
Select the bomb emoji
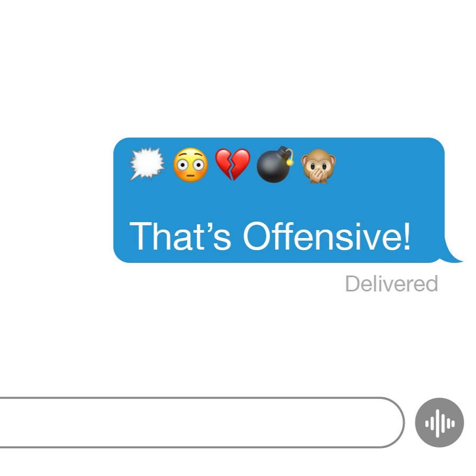275,165
